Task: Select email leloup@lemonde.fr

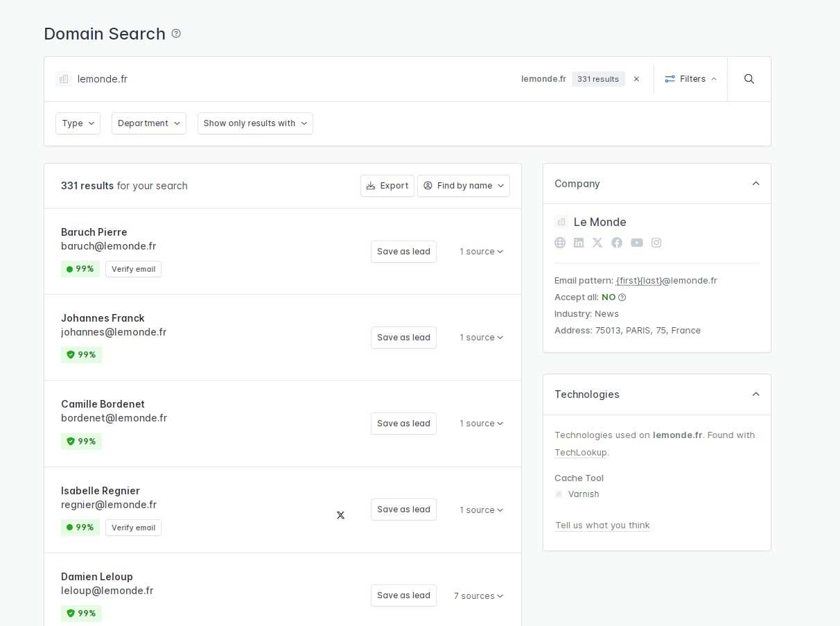Action: point(107,591)
